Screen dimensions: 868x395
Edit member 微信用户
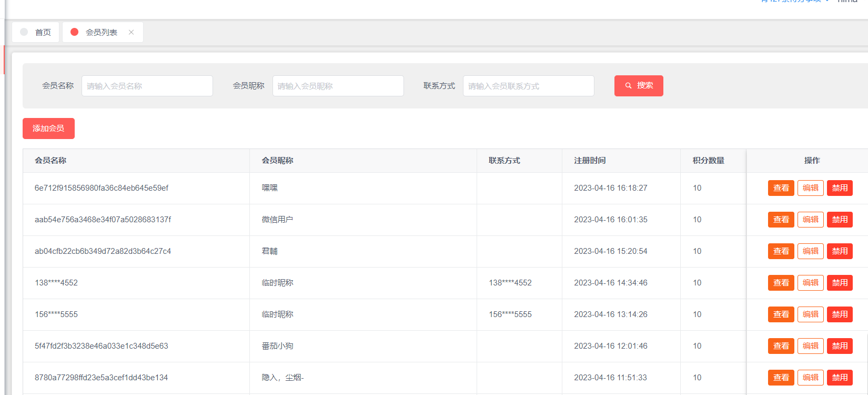click(811, 220)
